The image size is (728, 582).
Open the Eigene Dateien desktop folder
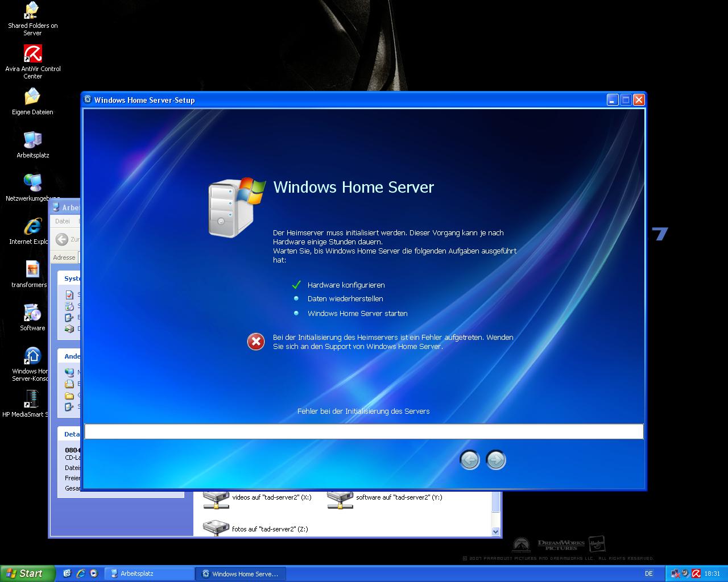pos(32,102)
